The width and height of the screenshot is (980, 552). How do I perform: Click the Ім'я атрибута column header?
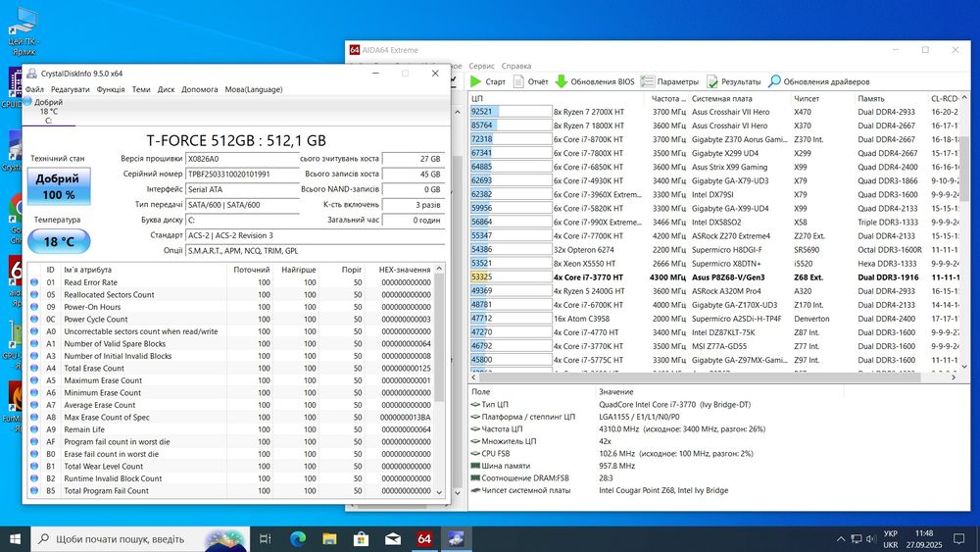click(143, 270)
